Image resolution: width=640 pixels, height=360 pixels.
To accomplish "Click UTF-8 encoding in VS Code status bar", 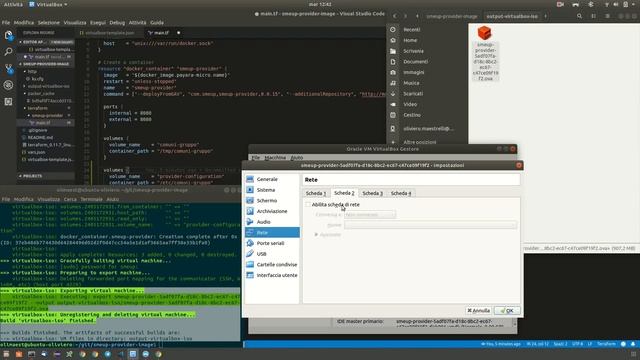I will (x=578, y=344).
